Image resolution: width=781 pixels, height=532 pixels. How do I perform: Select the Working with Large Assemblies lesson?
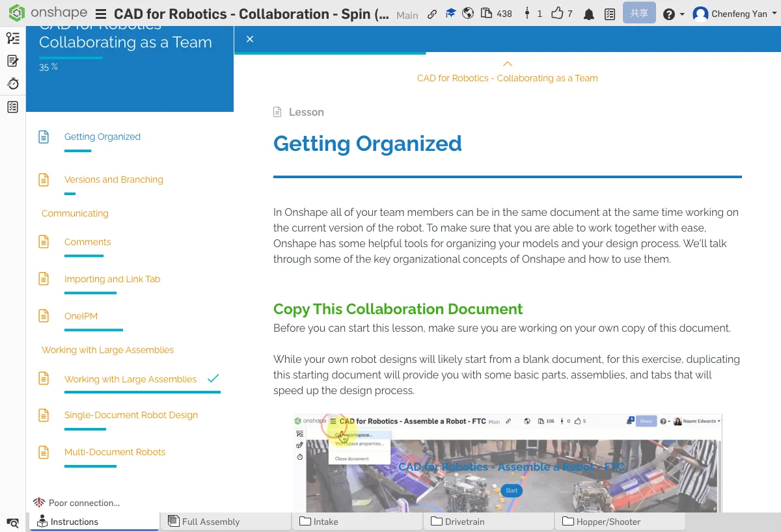coord(130,379)
